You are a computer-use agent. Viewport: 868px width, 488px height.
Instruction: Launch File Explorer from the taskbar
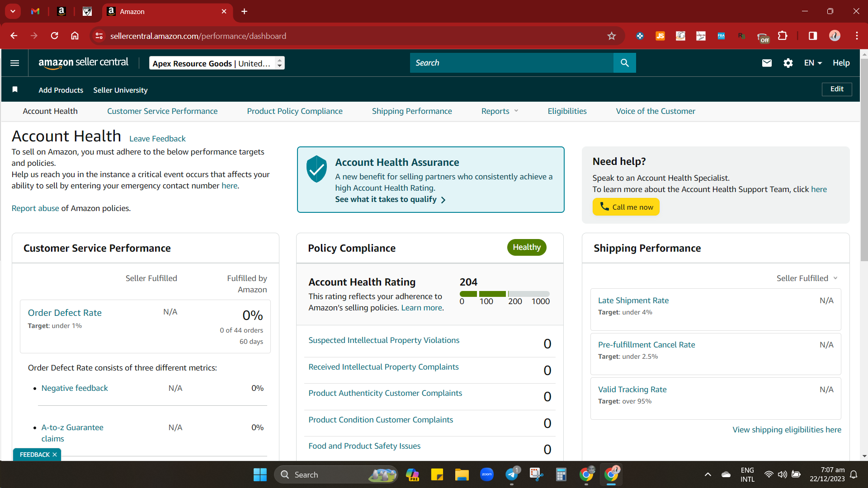[462, 474]
